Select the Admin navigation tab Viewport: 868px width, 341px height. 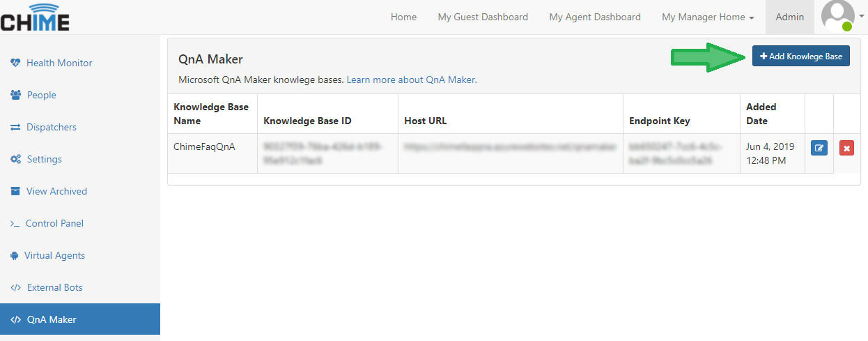click(x=790, y=17)
